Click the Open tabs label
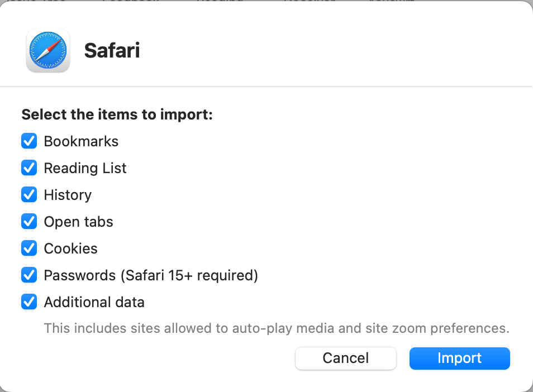This screenshot has height=392, width=533. (x=78, y=222)
